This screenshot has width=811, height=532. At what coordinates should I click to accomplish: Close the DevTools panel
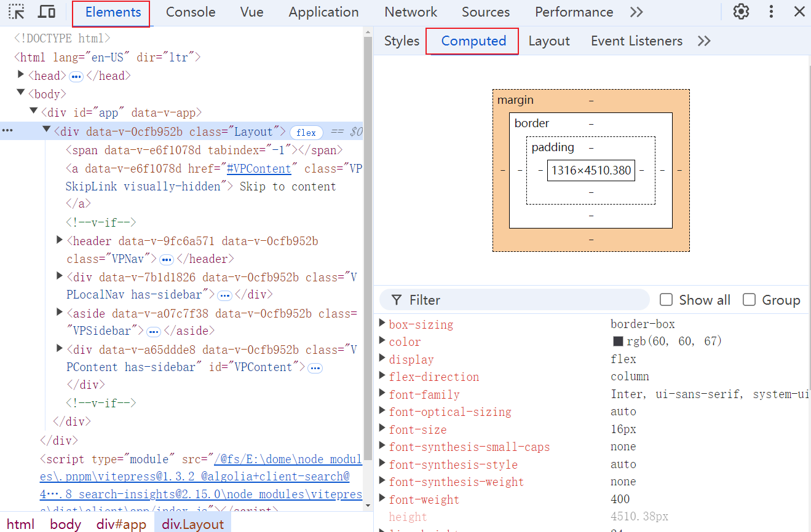pyautogui.click(x=799, y=12)
